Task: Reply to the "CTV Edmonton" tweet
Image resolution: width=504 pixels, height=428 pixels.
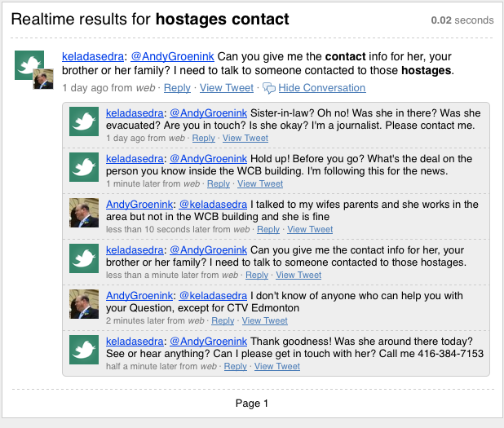Action: (x=223, y=321)
